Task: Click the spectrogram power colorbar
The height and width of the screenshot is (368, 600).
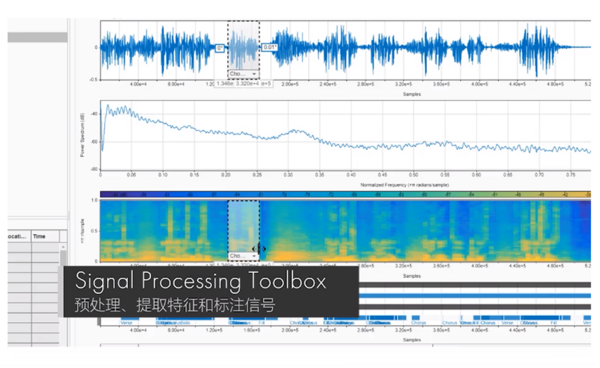Action: [x=345, y=194]
